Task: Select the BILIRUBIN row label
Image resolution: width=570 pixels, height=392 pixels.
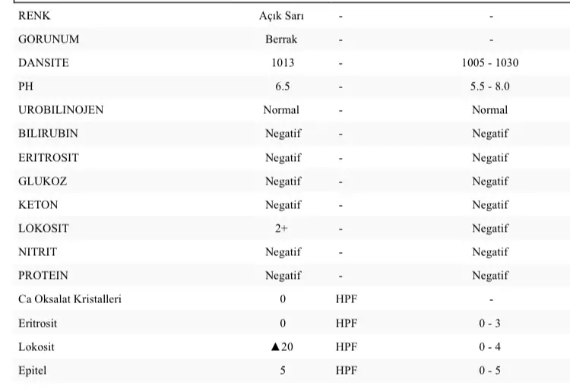Action: point(48,134)
